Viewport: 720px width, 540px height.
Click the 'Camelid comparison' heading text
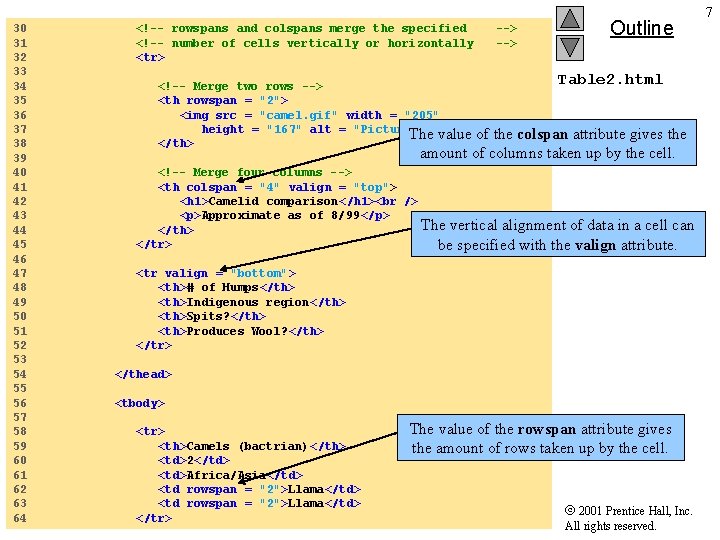273,202
